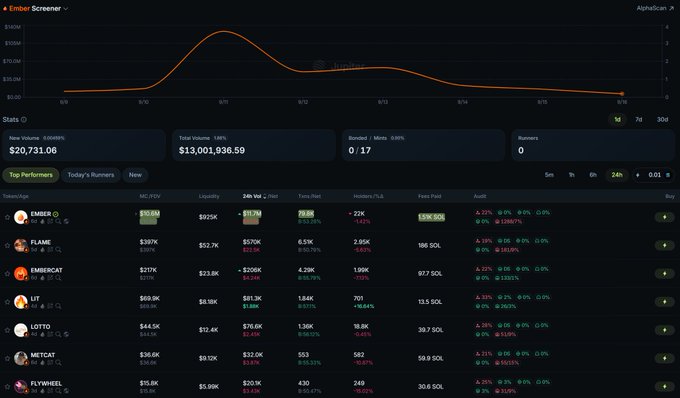The height and width of the screenshot is (398, 680).
Task: Click the FLAME token name
Action: pyautogui.click(x=41, y=242)
